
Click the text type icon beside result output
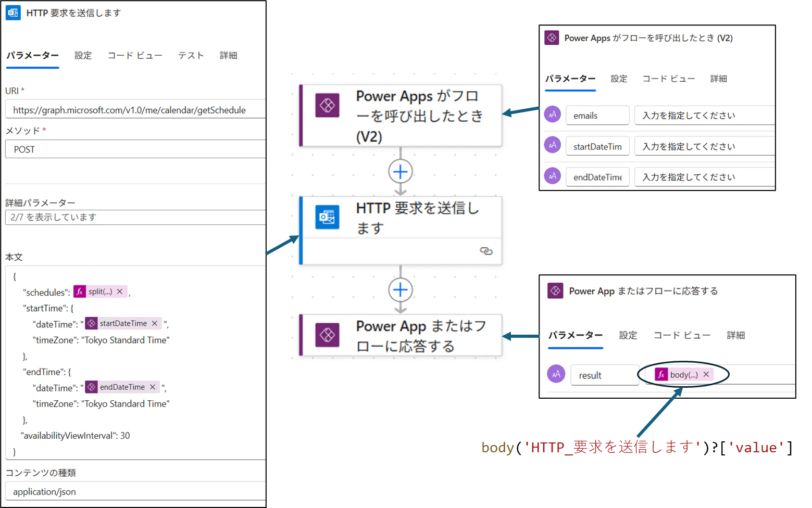pyautogui.click(x=556, y=374)
